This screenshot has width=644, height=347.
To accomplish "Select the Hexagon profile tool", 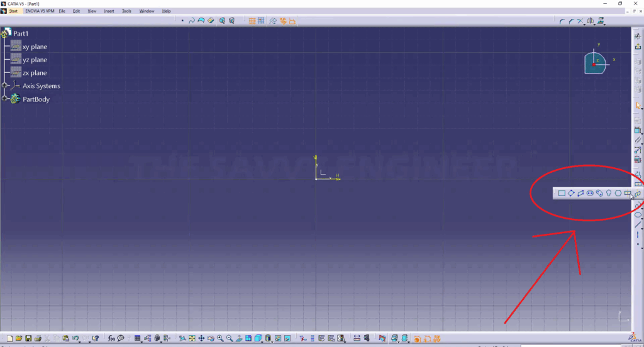I will pos(618,194).
